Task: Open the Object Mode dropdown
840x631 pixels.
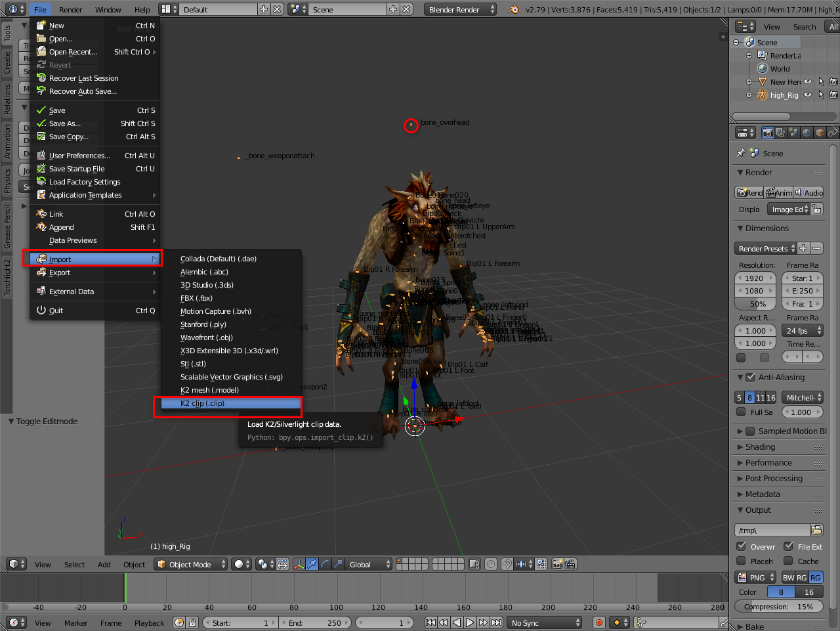Action: click(x=191, y=564)
